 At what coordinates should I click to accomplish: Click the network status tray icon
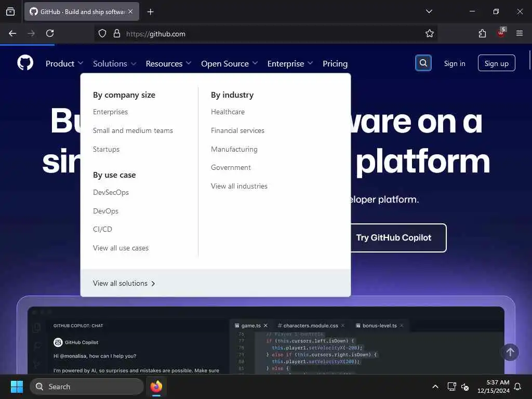coord(451,387)
